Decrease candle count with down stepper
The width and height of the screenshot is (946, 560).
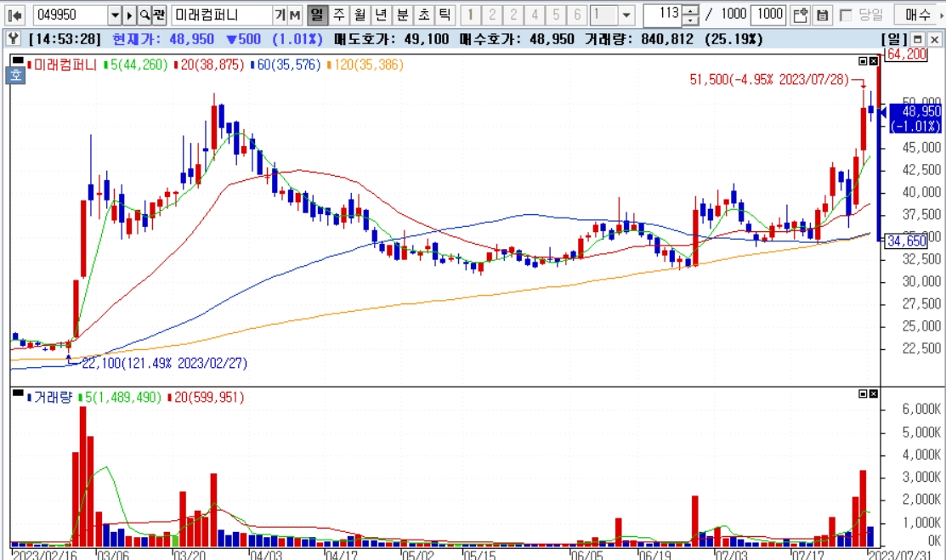pos(691,20)
